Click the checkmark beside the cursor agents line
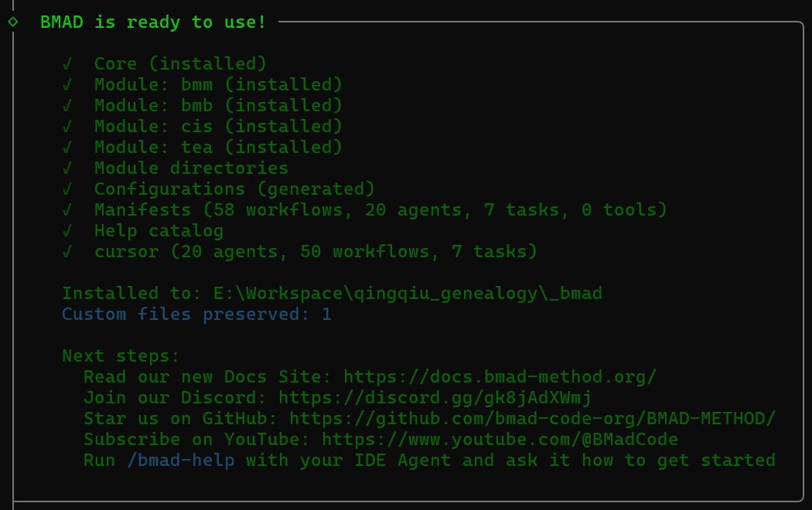Image resolution: width=812 pixels, height=510 pixels. [x=68, y=251]
